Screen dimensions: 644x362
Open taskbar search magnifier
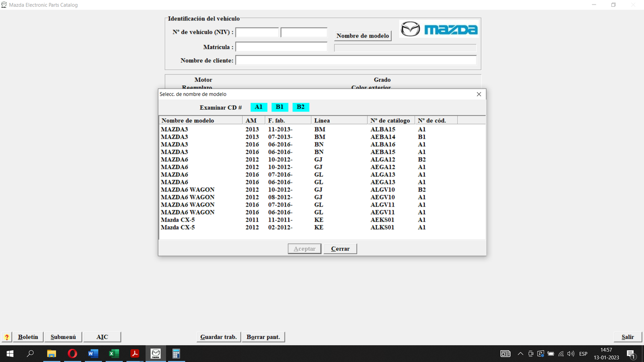pos(30,354)
